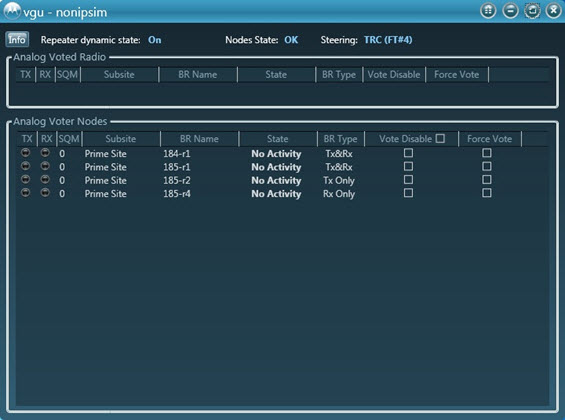Toggle Vote Disable header checkbox

coord(440,138)
